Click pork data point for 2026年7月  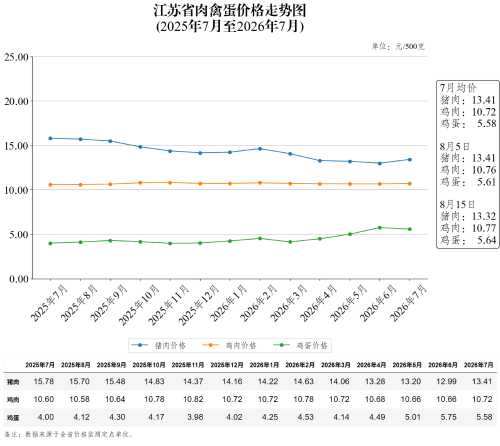410,160
